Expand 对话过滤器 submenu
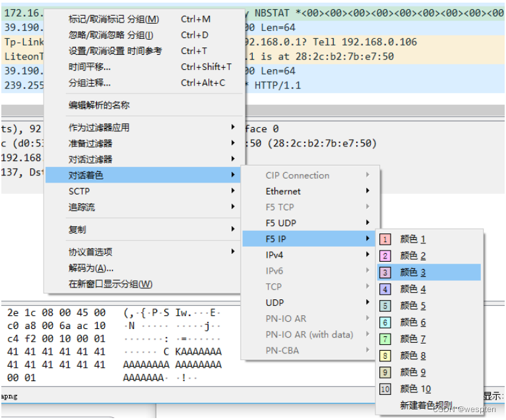Viewport: 506px width, 420px height. 144,159
